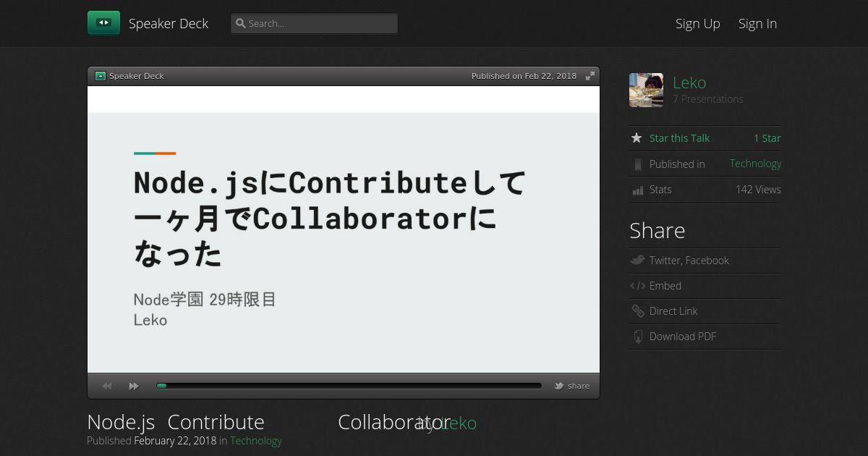
Task: Open Leko's profile name link
Action: [689, 83]
